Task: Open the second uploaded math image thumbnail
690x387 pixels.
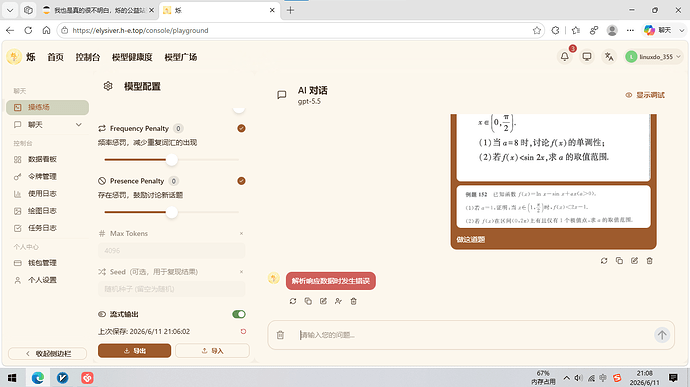Action: [x=553, y=206]
